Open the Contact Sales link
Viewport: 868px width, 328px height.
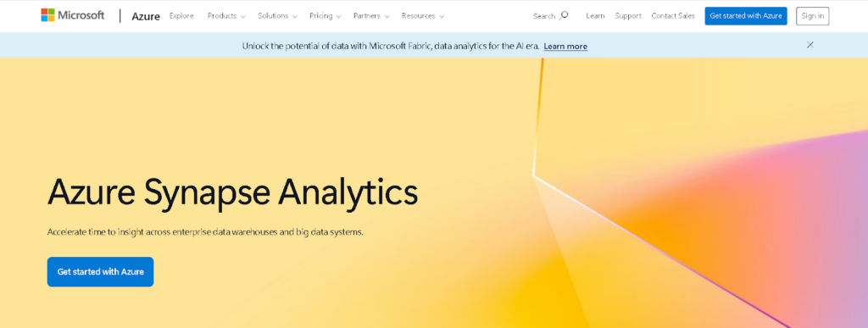(673, 16)
